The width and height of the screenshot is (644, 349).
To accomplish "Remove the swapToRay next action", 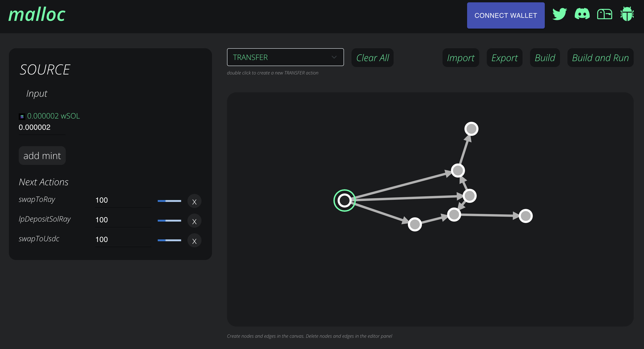I will 194,201.
